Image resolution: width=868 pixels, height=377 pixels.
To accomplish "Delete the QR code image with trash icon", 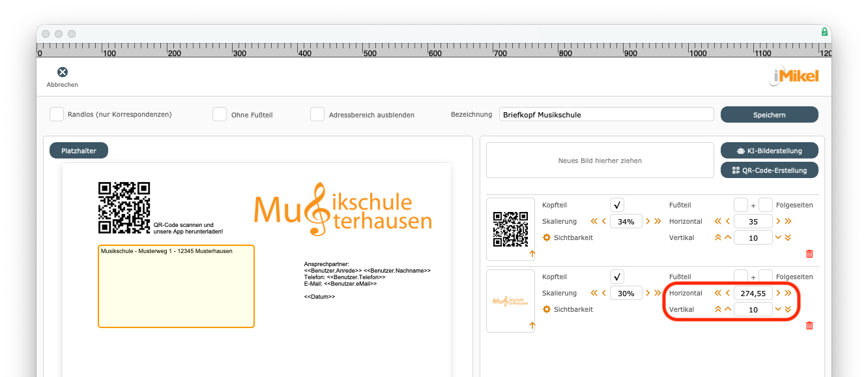I will point(809,254).
